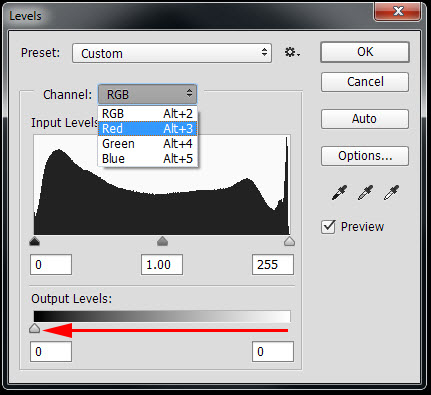Click the input highlight white slider handle

tap(289, 241)
